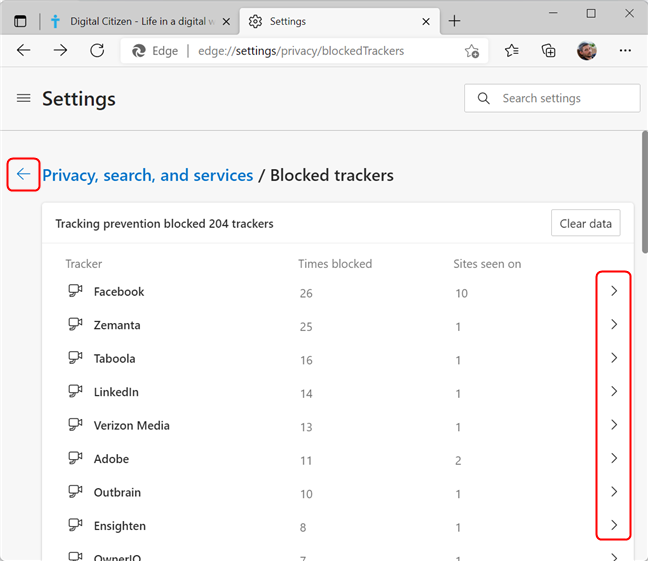This screenshot has width=648, height=561.
Task: Click the Ensighten tracker icon
Action: [75, 525]
